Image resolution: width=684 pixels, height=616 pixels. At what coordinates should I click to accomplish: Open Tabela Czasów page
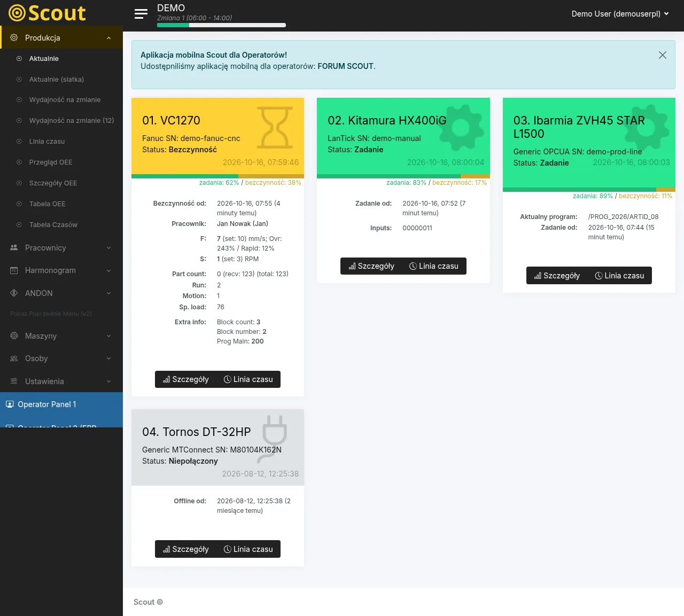pyautogui.click(x=53, y=225)
